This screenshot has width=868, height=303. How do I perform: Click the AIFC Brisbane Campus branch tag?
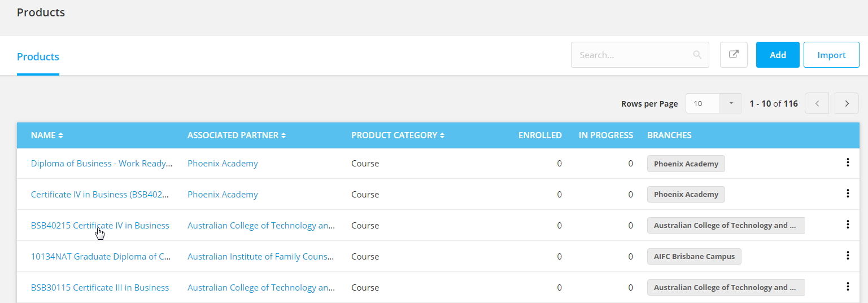(x=694, y=256)
